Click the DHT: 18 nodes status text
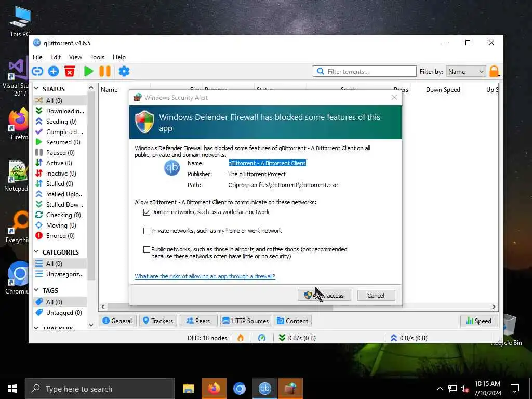The height and width of the screenshot is (399, 532). tap(207, 338)
